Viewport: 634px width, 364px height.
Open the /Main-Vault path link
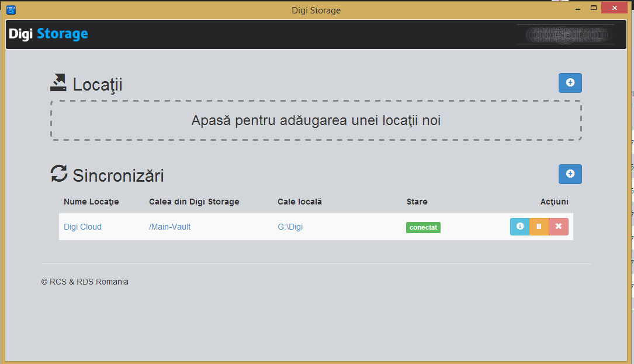click(170, 227)
